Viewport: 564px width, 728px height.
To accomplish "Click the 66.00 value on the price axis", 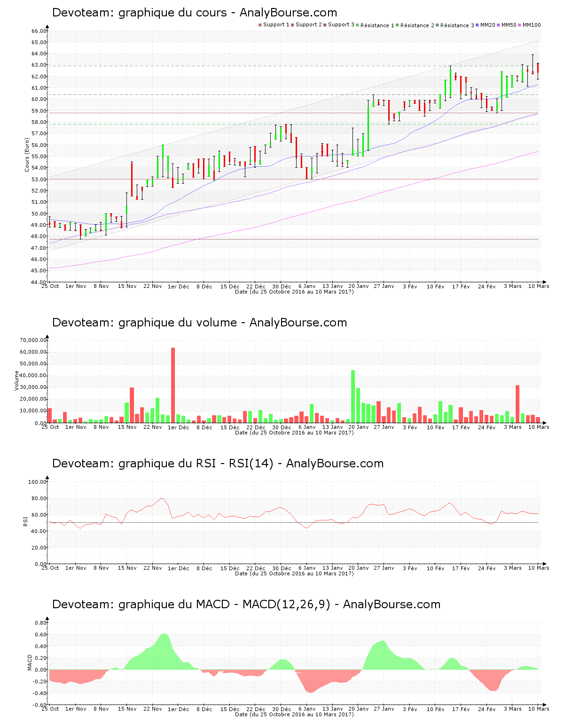I will point(39,31).
